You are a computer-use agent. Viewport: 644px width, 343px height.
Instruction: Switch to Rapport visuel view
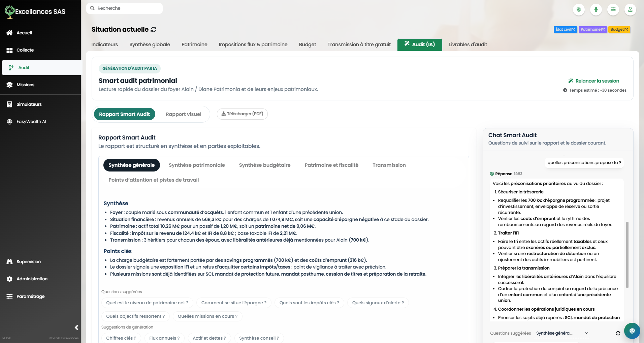184,114
